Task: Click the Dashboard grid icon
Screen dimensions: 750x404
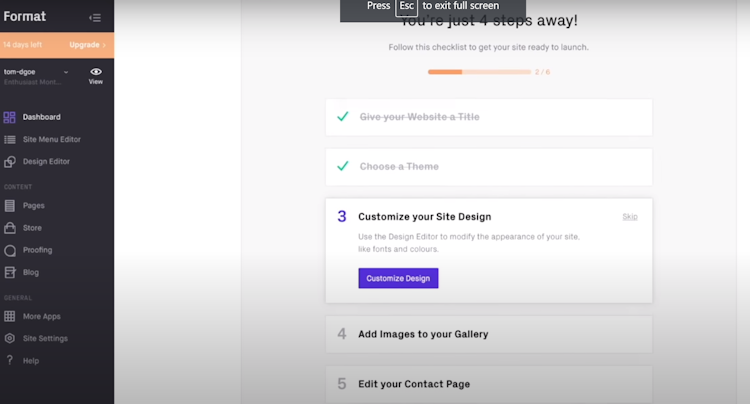Action: pos(10,117)
